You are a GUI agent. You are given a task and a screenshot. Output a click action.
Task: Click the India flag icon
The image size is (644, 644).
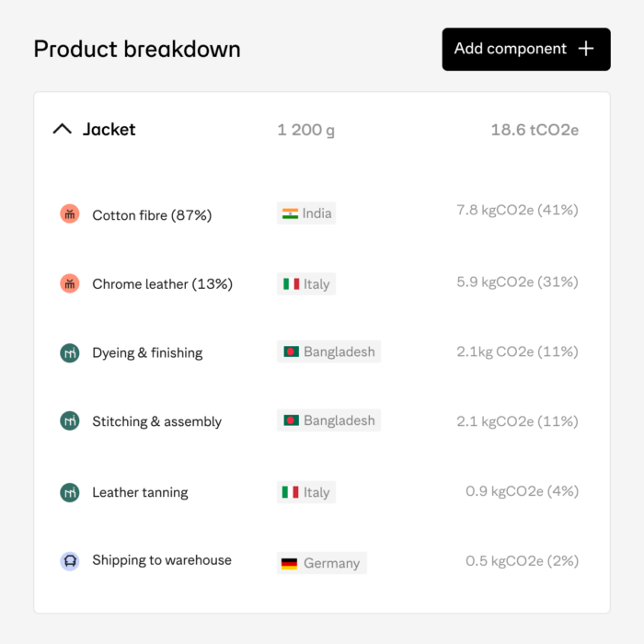(x=290, y=213)
